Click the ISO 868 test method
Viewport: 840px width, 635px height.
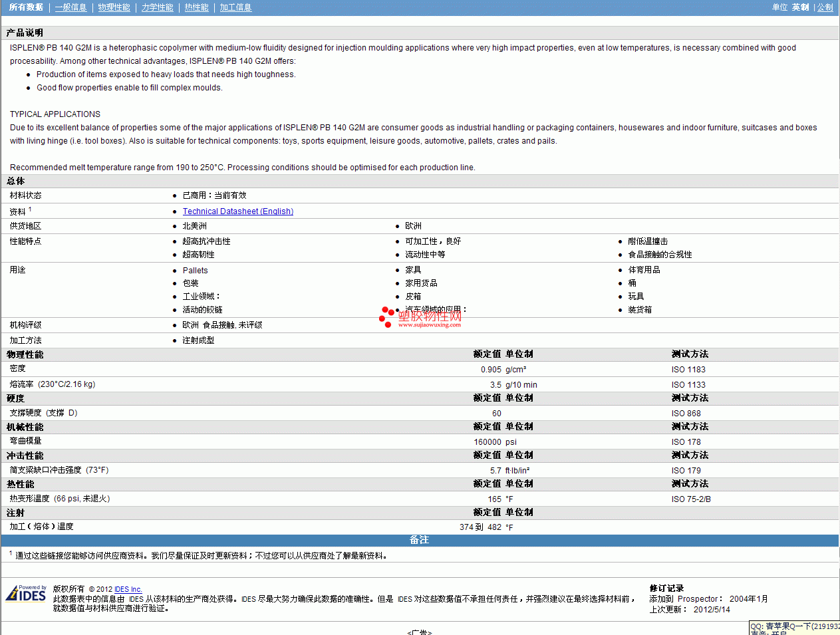pyautogui.click(x=686, y=414)
